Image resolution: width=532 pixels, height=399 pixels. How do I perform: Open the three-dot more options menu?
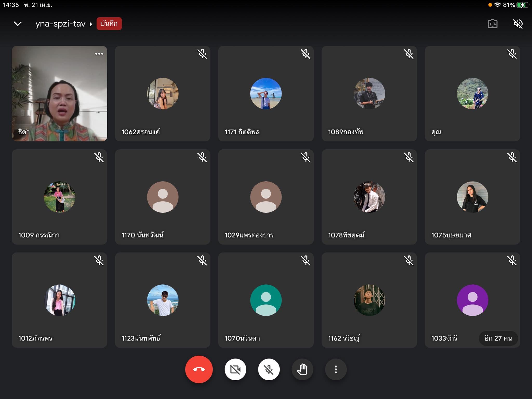[336, 369]
